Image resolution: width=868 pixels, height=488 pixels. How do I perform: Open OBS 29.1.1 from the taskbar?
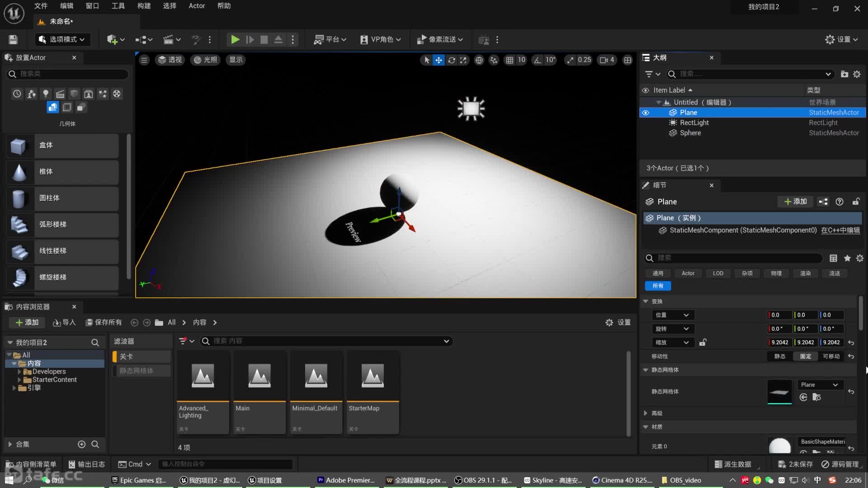483,480
